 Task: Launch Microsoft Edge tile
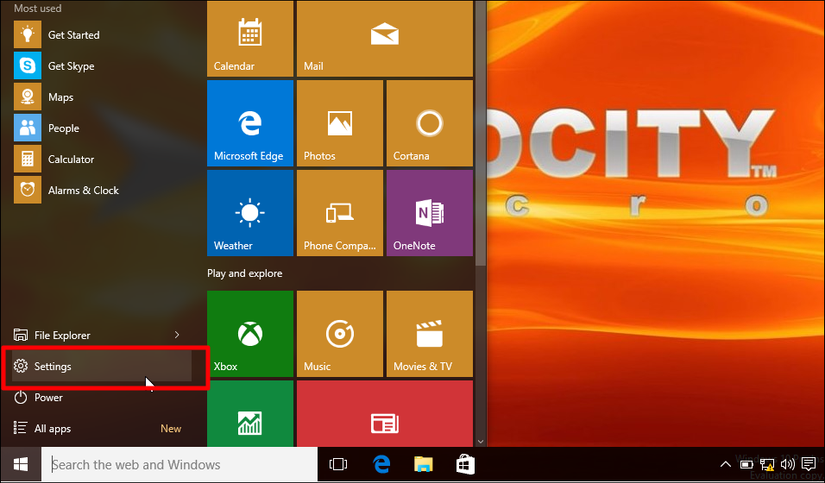pos(249,123)
